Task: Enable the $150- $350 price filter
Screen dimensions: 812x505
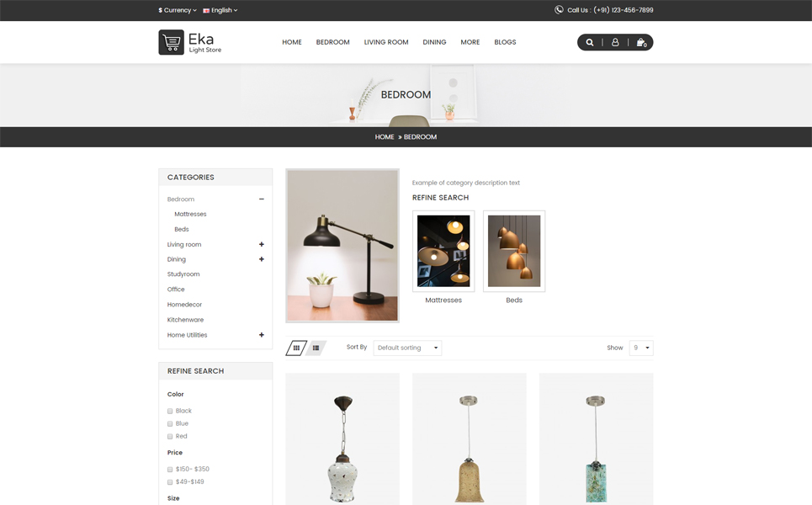Action: tap(170, 470)
